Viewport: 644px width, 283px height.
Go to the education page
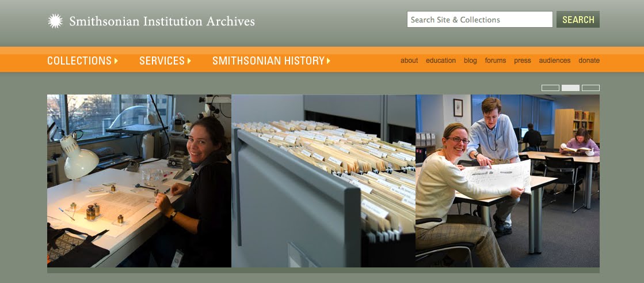click(441, 61)
